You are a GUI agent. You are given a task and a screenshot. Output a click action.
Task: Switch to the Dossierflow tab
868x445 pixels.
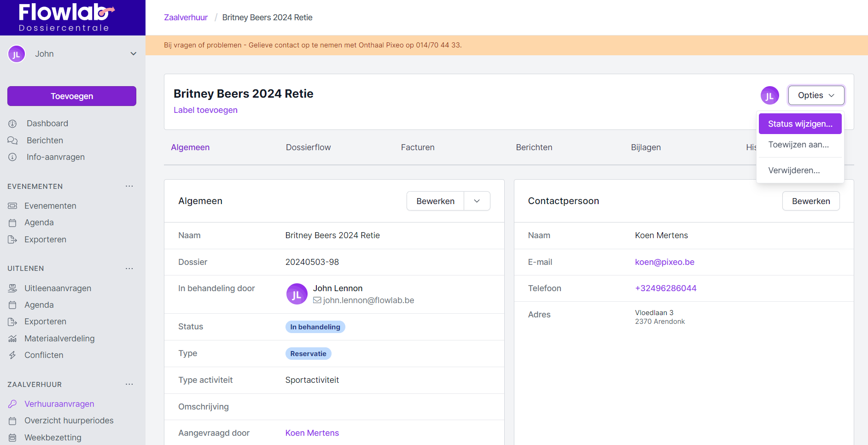[308, 147]
